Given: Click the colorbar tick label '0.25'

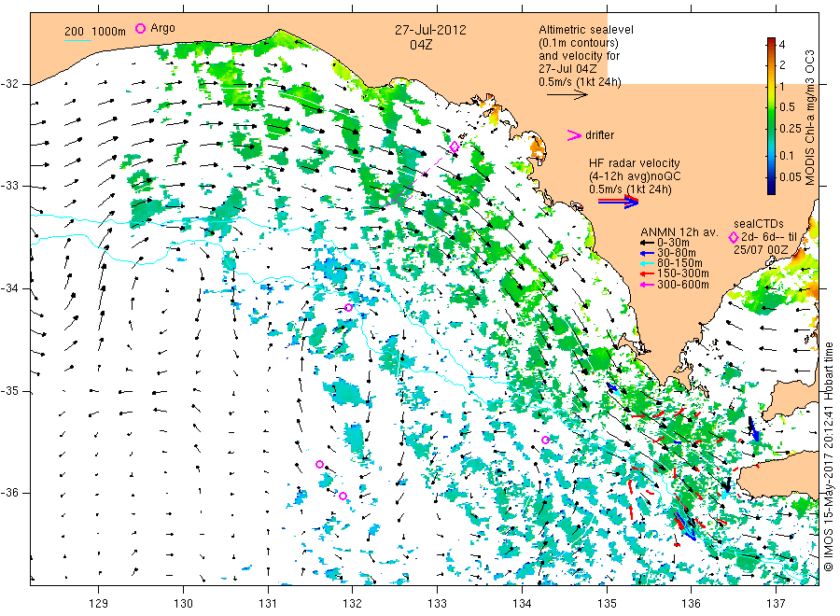Looking at the screenshot, I should coord(791,129).
